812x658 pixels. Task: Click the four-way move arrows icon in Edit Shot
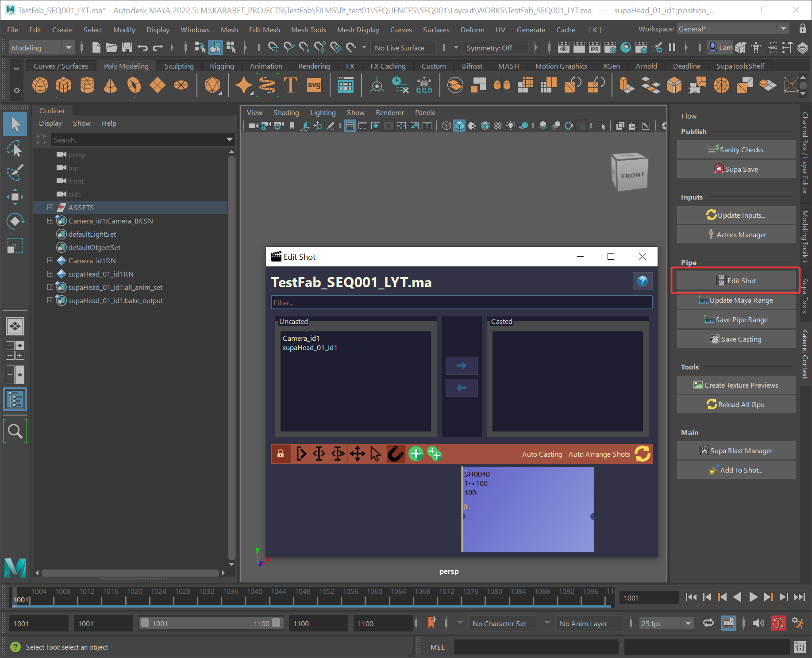click(x=357, y=454)
